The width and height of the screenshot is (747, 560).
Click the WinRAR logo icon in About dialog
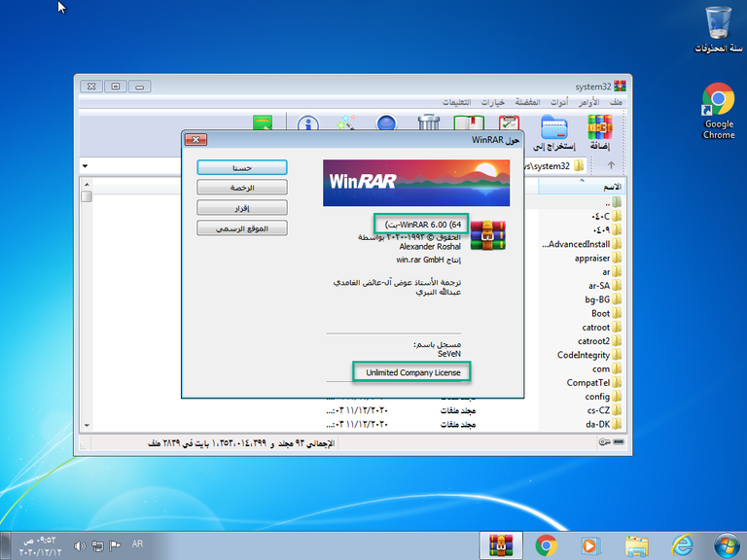488,235
